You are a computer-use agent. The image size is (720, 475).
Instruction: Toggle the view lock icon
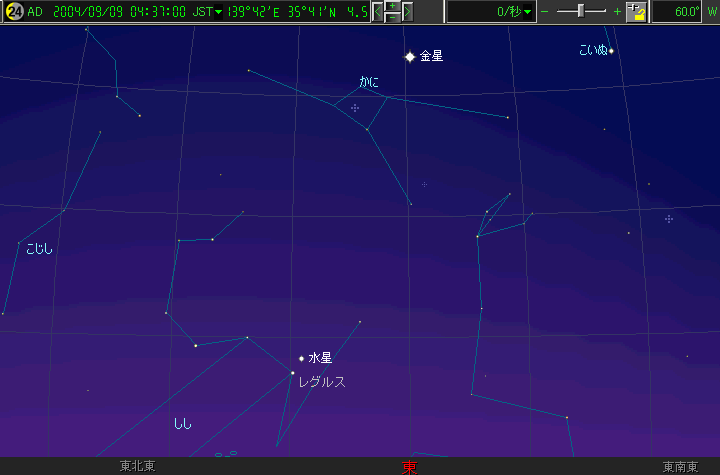click(636, 12)
